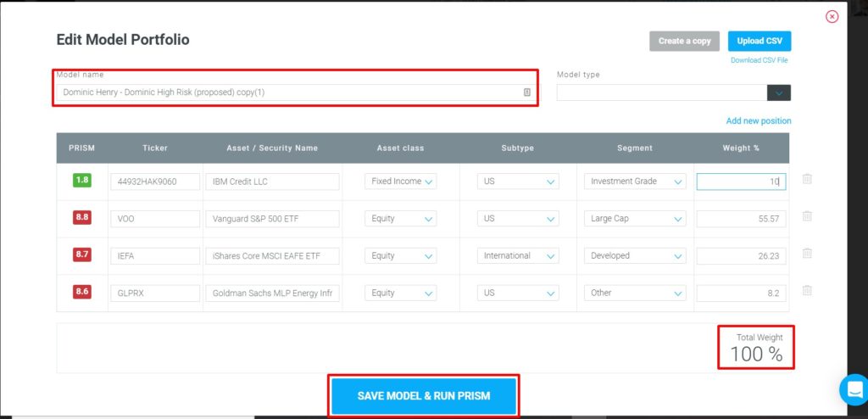Click the PRISM column header
This screenshot has width=868, height=419.
coord(82,148)
